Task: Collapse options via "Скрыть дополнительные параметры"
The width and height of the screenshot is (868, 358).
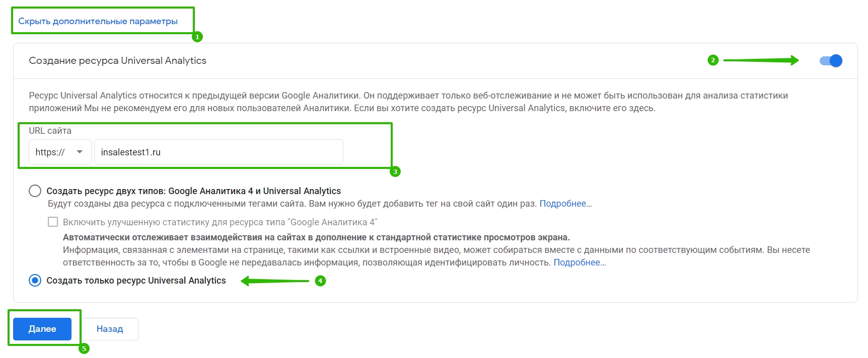Action: 98,21
